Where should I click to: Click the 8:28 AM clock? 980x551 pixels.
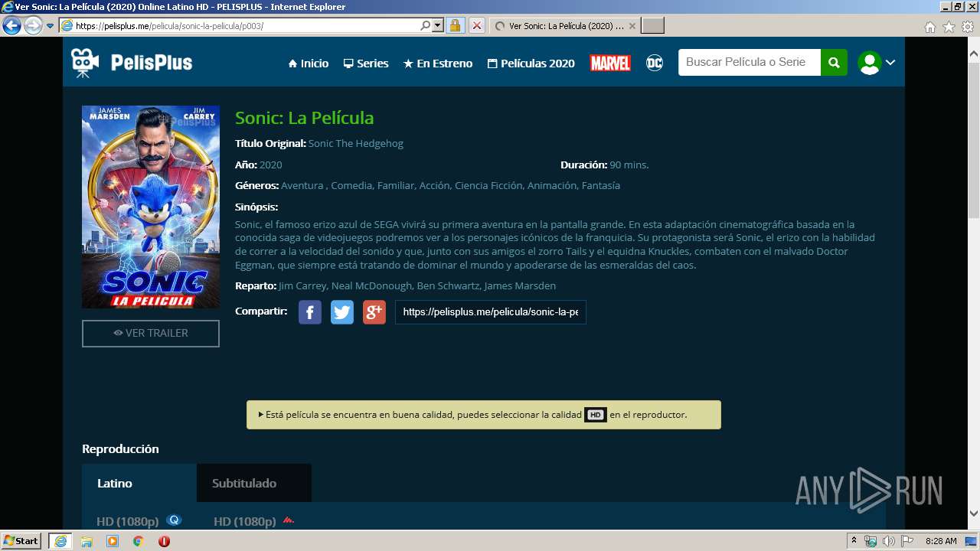(941, 541)
